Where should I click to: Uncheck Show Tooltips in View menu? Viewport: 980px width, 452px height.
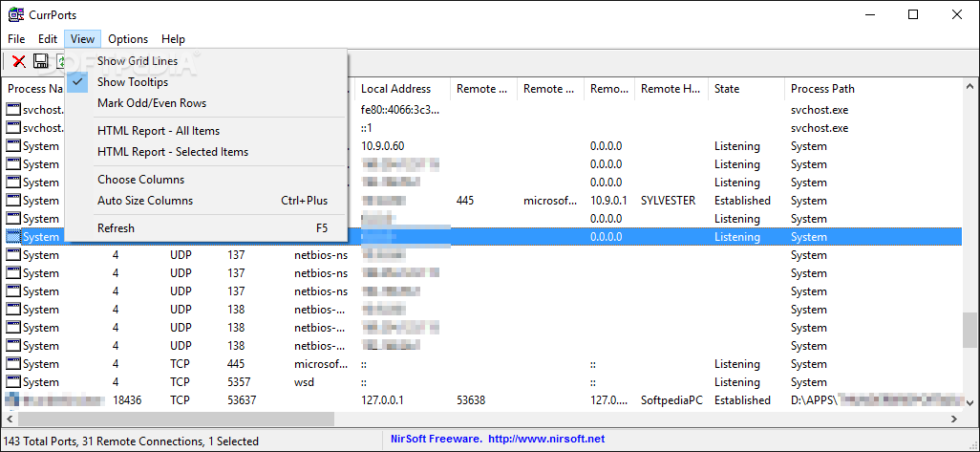205,82
